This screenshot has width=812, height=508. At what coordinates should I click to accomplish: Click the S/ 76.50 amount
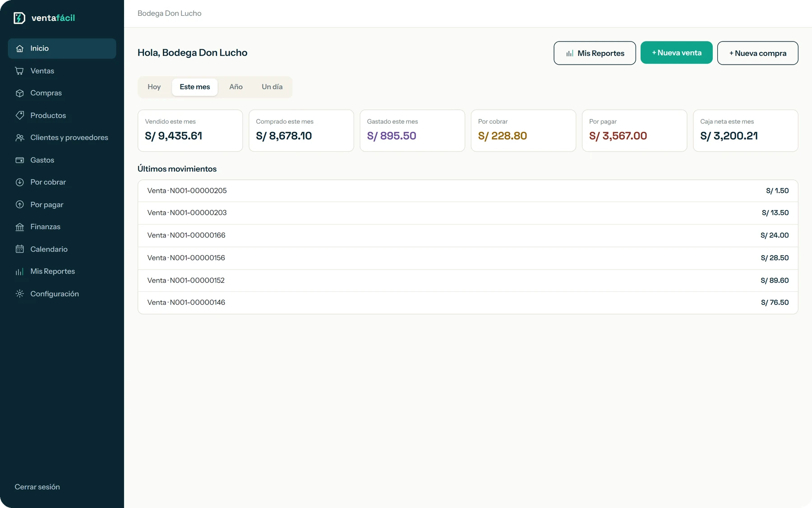coord(775,303)
